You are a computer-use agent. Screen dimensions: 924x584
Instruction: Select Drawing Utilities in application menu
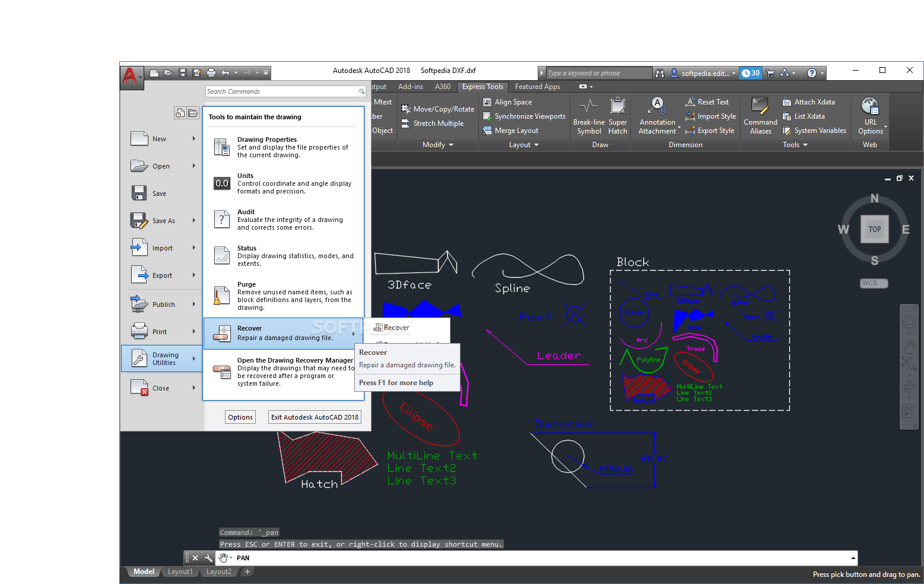(162, 358)
